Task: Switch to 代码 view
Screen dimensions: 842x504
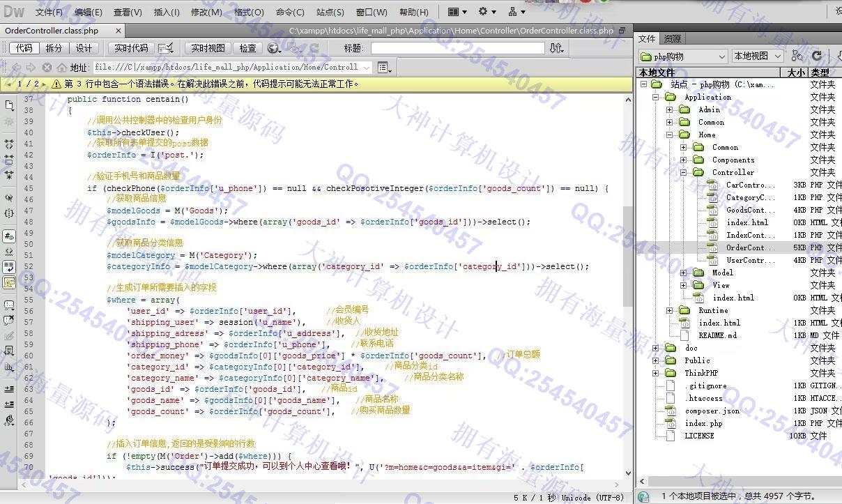Action: (x=24, y=48)
